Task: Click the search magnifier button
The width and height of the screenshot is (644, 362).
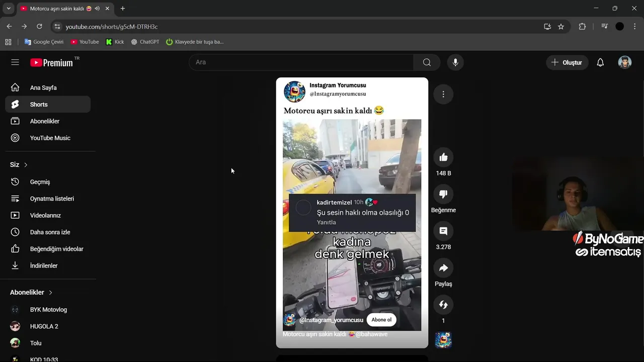Action: [x=427, y=62]
